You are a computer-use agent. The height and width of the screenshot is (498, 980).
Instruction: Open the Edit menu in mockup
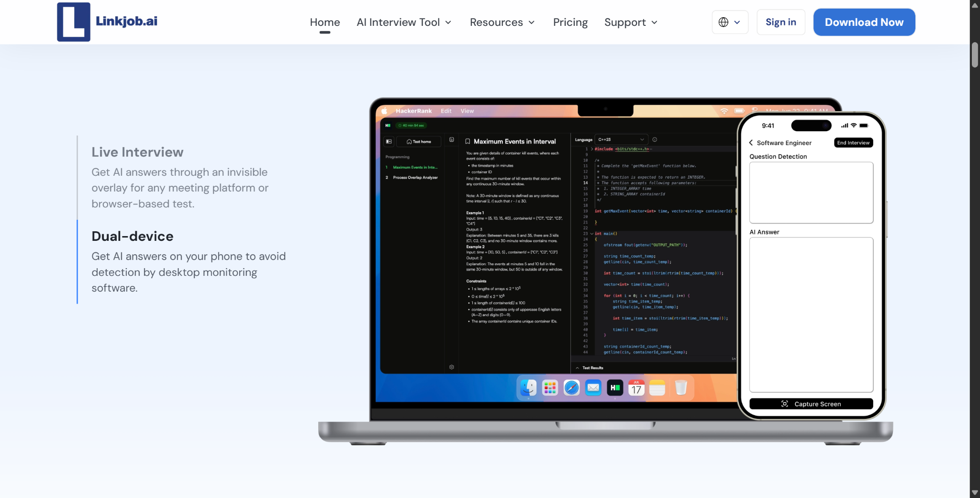point(446,111)
